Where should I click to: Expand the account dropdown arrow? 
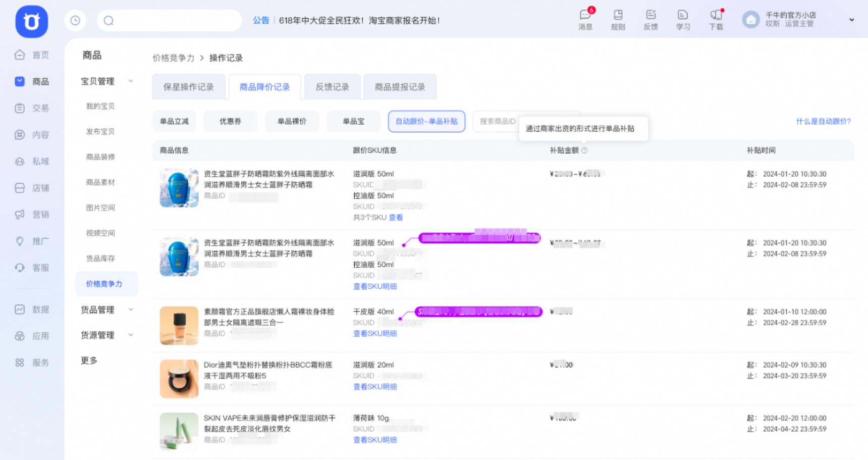(x=851, y=20)
